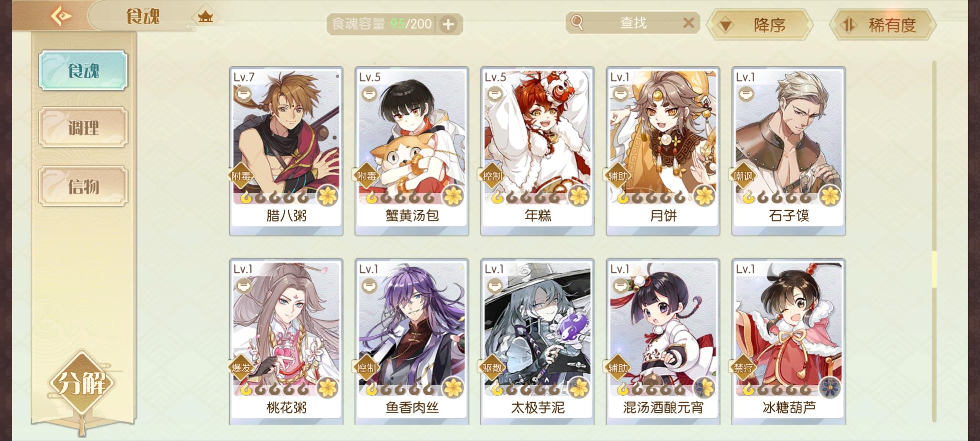
Task: Toggle the 降序 sort order
Action: [x=760, y=25]
